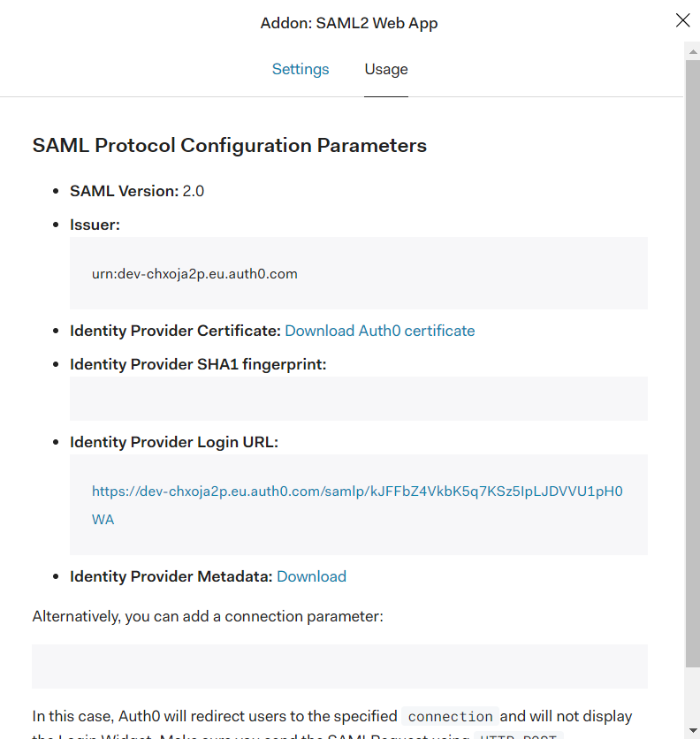Click the scrollbar up arrow
Screen dimensions: 700x739
tap(692, 51)
